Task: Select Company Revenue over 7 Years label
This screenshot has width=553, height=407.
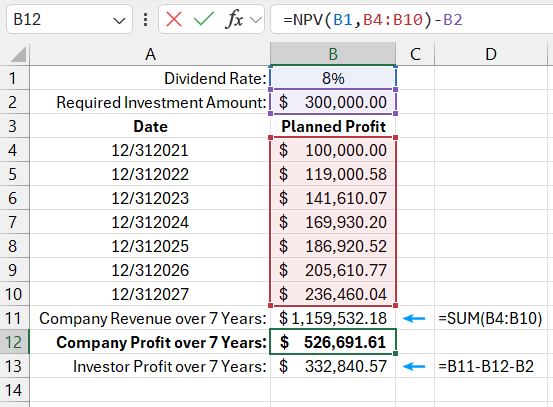Action: tap(150, 318)
